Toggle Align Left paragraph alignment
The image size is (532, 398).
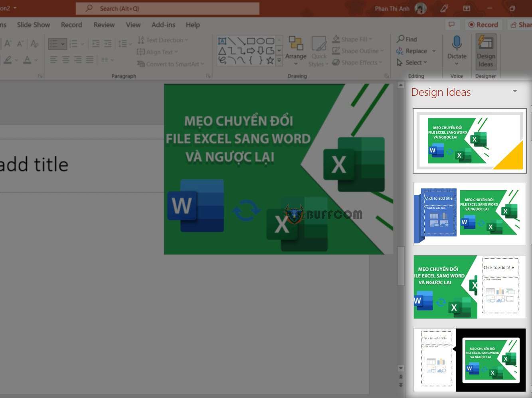(54, 60)
